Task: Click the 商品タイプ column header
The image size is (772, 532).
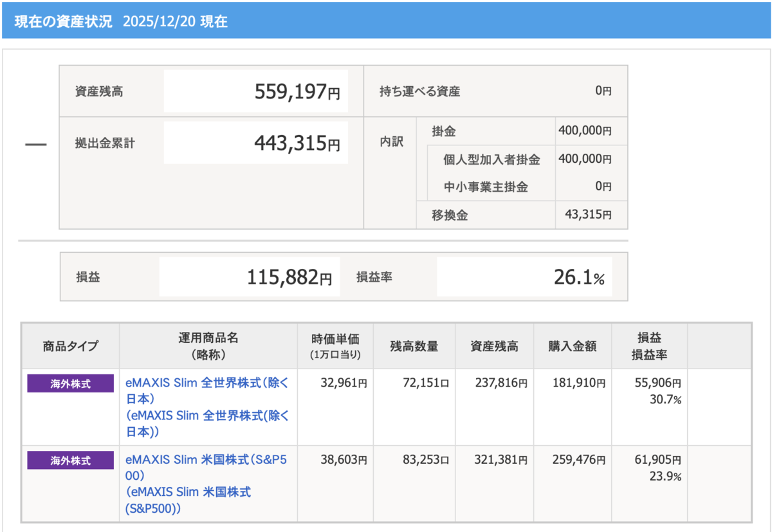Action: pos(71,346)
